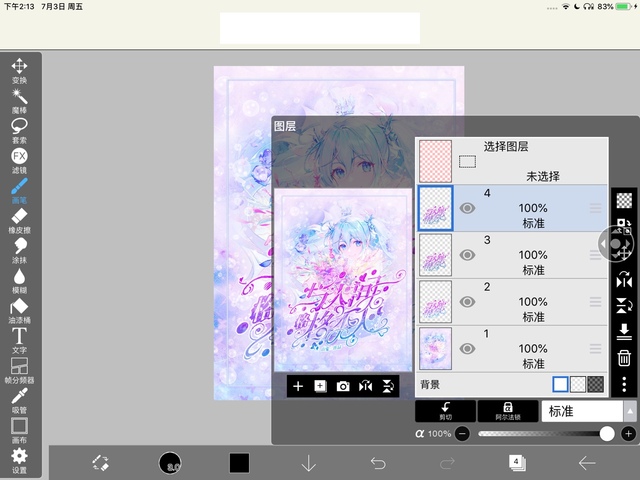Screen dimensions: 640x480
Task: Open the three-dot more options menu
Action: pos(624,385)
